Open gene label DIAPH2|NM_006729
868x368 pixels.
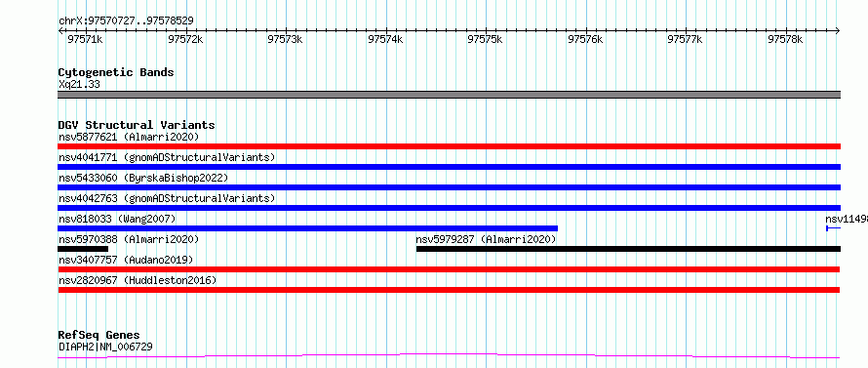[x=105, y=347]
